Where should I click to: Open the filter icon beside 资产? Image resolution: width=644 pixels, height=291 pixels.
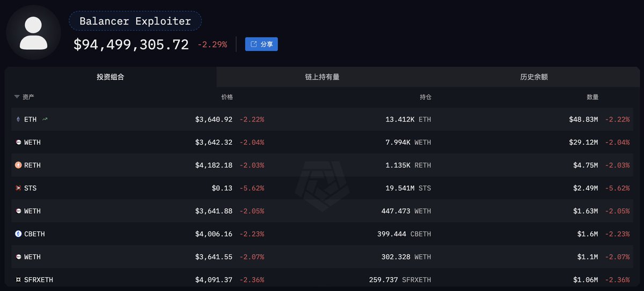point(17,97)
